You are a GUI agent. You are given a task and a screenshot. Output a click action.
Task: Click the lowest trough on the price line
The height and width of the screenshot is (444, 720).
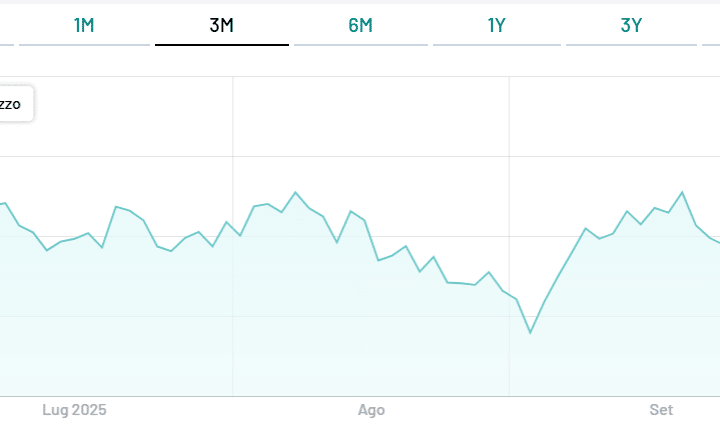point(530,332)
